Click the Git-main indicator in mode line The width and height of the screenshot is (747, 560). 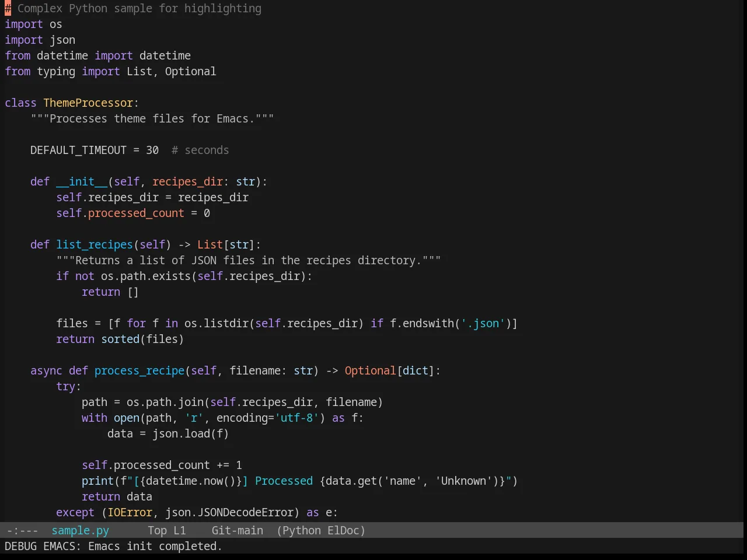237,530
